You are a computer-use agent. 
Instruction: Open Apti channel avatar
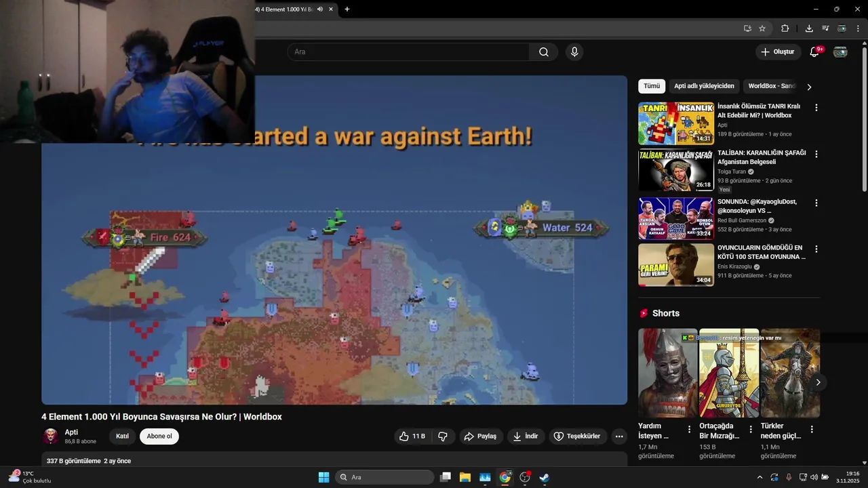point(51,436)
